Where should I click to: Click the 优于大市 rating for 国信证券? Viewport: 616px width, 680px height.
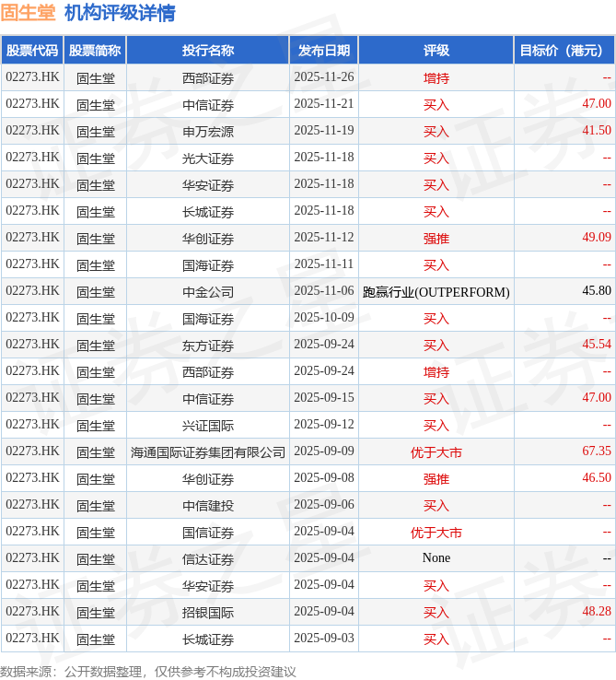point(436,533)
